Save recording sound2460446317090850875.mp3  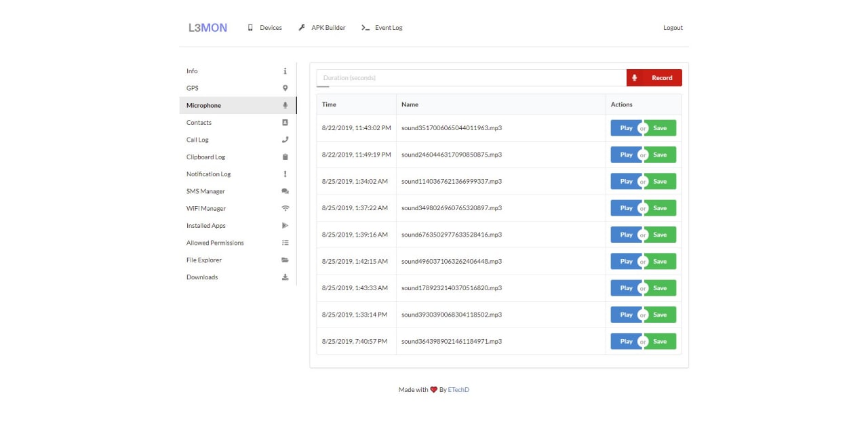661,155
